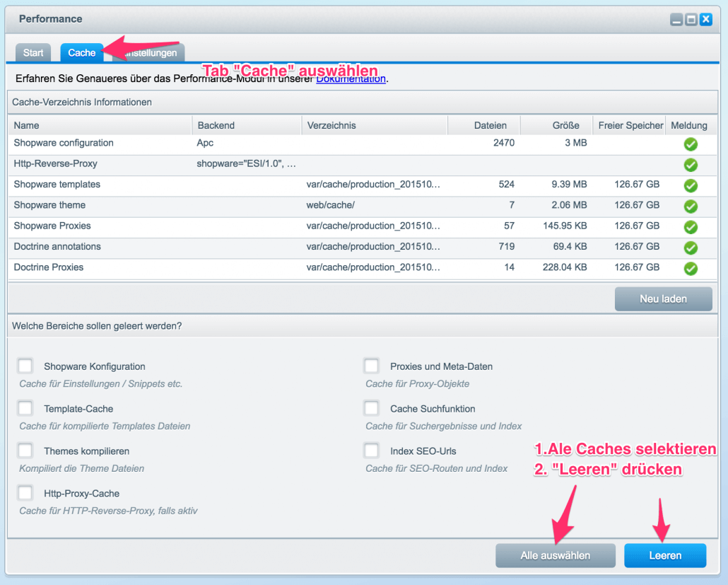This screenshot has width=728, height=585.
Task: Click 'Welche Bereiche sollen geleert werden?' header
Action: point(362,326)
